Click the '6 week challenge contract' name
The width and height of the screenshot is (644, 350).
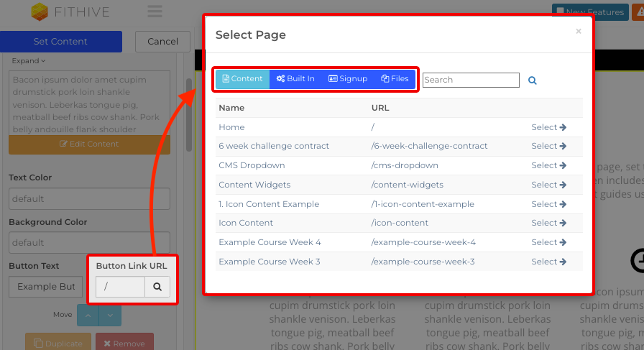(274, 146)
